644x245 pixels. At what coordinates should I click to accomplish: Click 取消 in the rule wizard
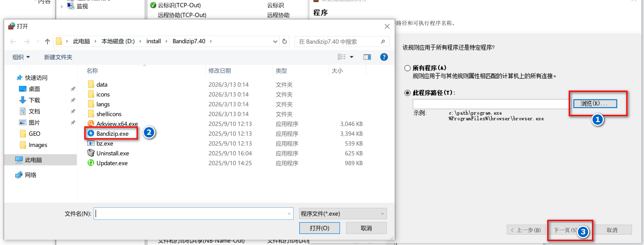pyautogui.click(x=612, y=230)
